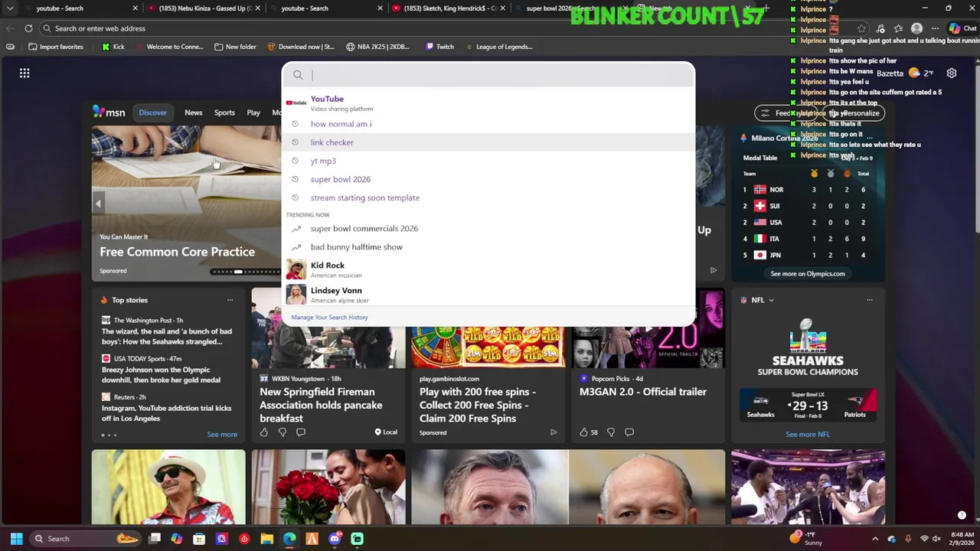Expand the NFL league dropdown chevron
Screen dimensions: 980x551
(x=771, y=300)
